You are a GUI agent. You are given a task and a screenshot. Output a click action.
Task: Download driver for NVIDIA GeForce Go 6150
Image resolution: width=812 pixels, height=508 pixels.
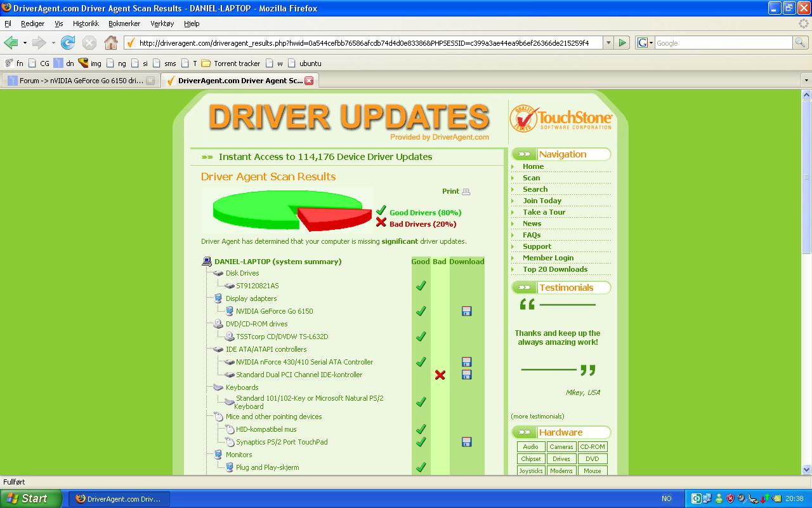click(x=467, y=311)
